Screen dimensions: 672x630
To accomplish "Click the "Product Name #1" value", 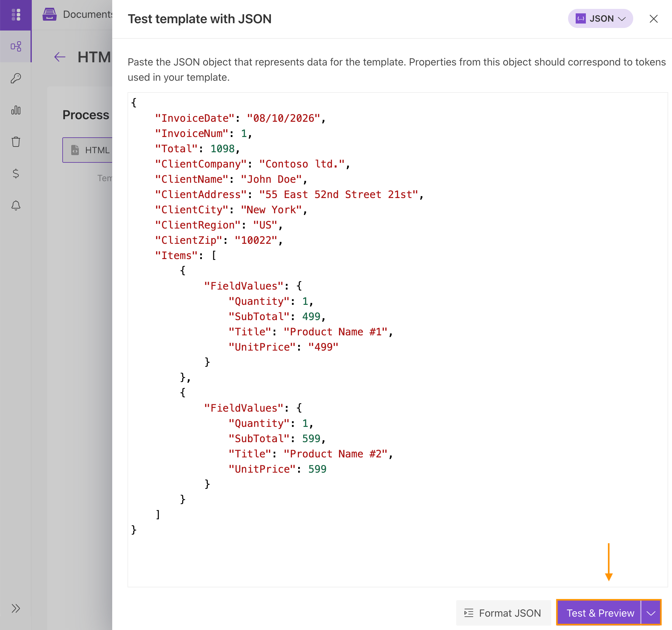I will 336,332.
